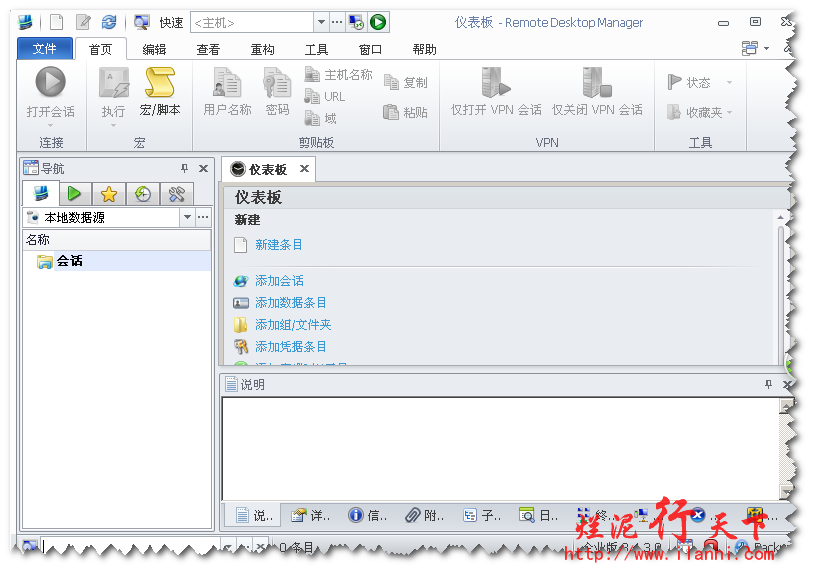Click the refresh icon in quick toolbar
Image resolution: width=814 pixels, height=572 pixels.
coord(109,22)
